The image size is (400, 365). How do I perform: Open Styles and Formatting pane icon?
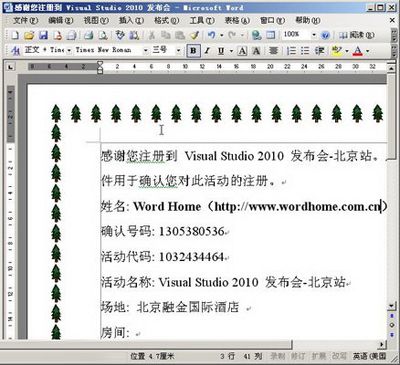(x=15, y=51)
